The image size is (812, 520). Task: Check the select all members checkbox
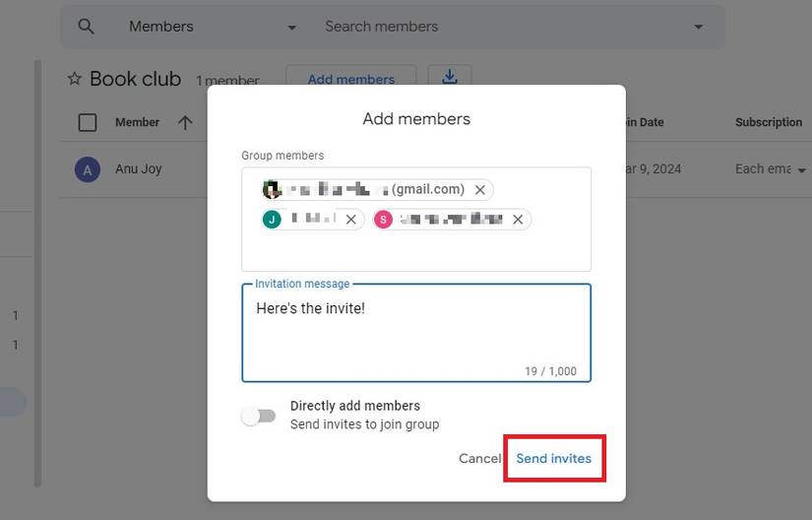[x=88, y=122]
